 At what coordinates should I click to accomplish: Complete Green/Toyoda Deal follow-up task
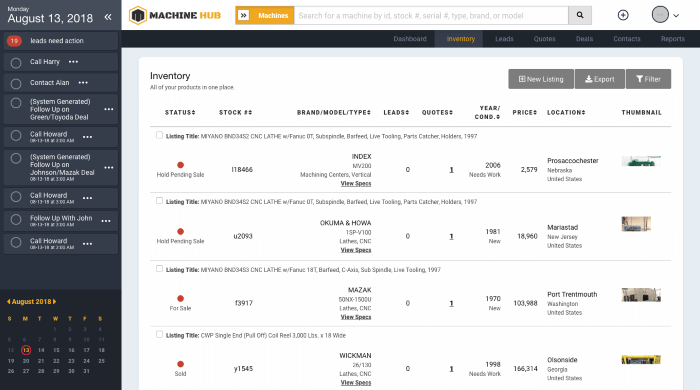16,103
